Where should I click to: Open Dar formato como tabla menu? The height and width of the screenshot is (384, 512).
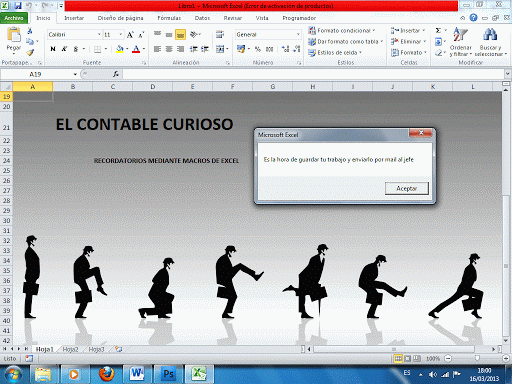(x=345, y=42)
